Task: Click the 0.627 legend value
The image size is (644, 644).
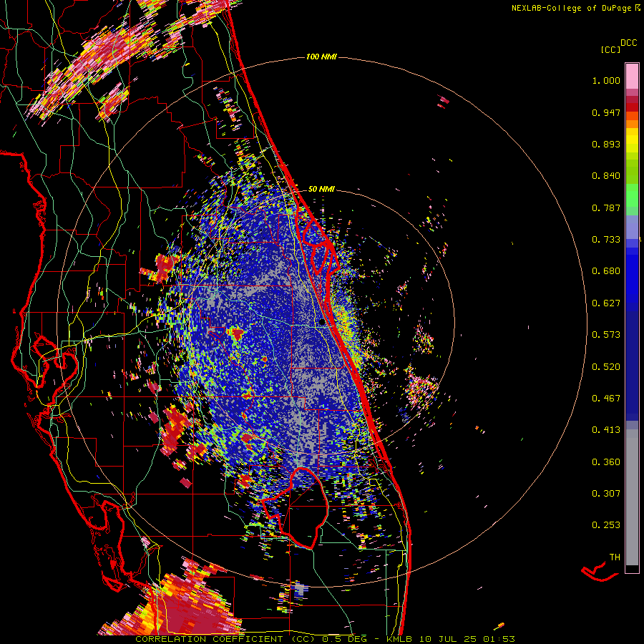Action: [x=606, y=303]
